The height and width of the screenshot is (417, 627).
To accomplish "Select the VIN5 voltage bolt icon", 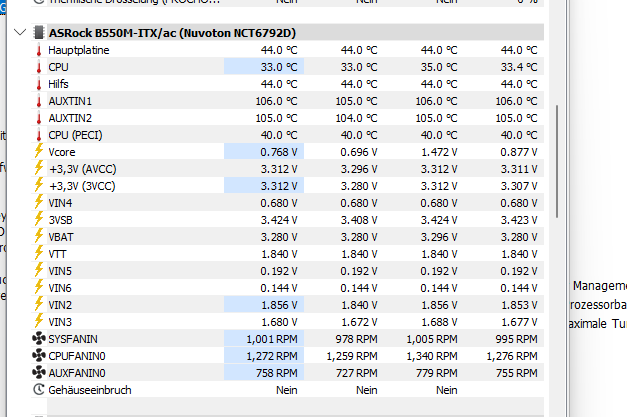I will [39, 270].
